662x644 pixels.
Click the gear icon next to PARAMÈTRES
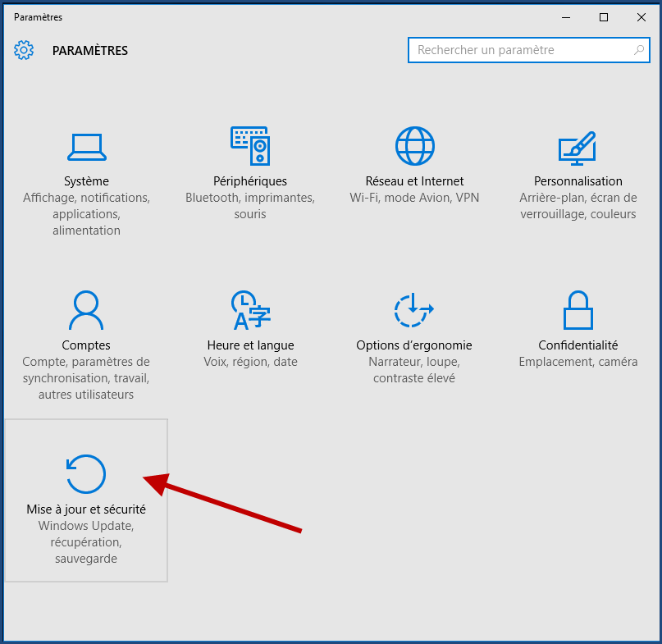[x=24, y=50]
